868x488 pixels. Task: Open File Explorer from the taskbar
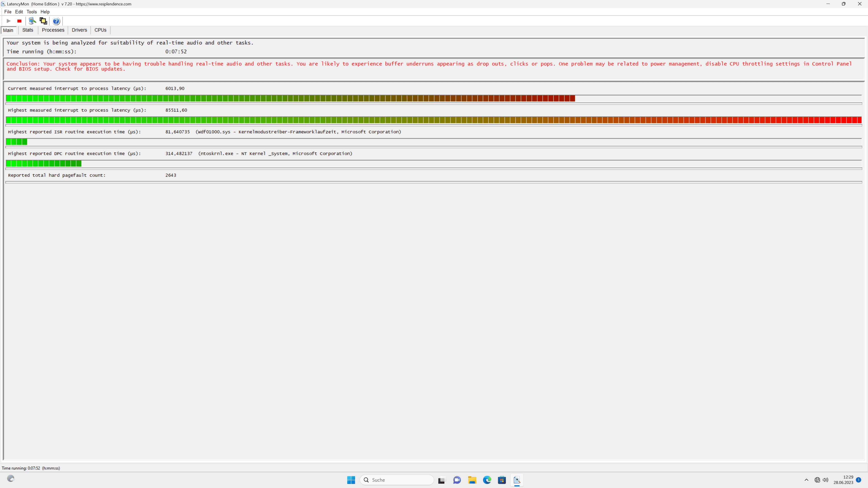472,480
